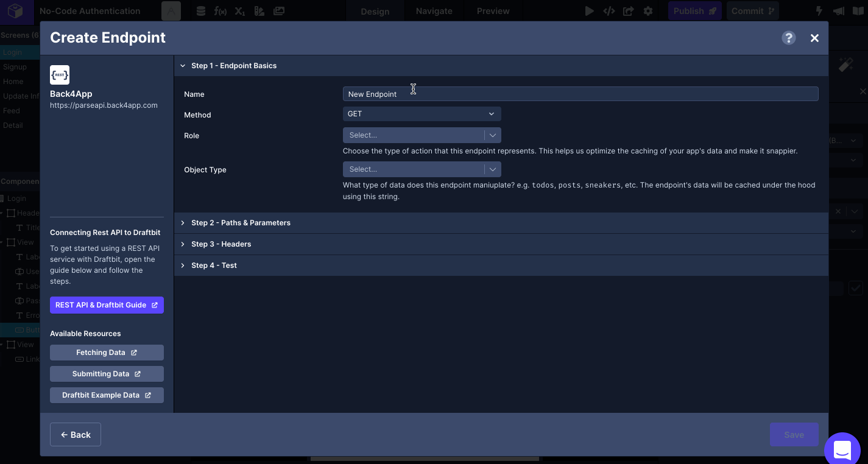
Task: Open custom functions f(x) icon
Action: tap(221, 11)
